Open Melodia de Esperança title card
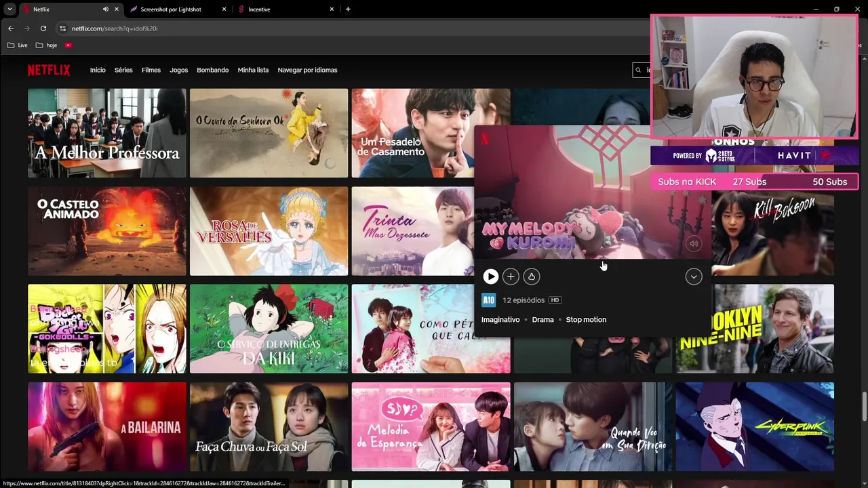 click(x=431, y=426)
